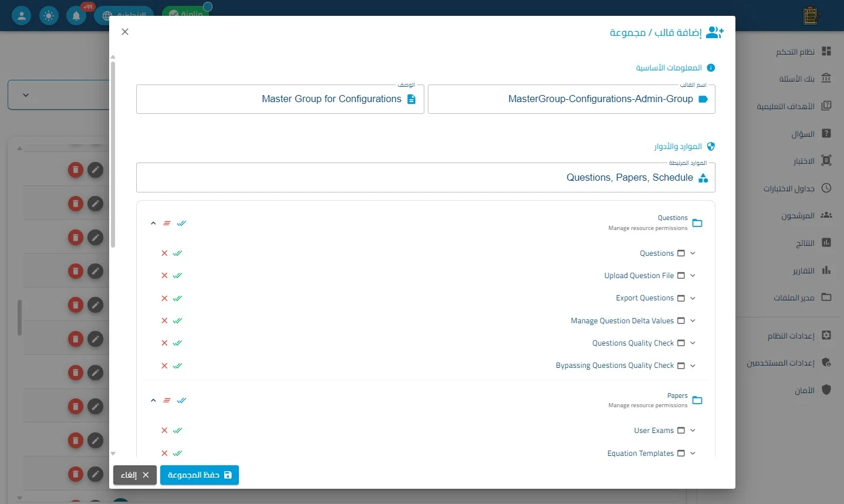
Task: Revoke permissions on Manage Question Delta Values
Action: point(164,320)
